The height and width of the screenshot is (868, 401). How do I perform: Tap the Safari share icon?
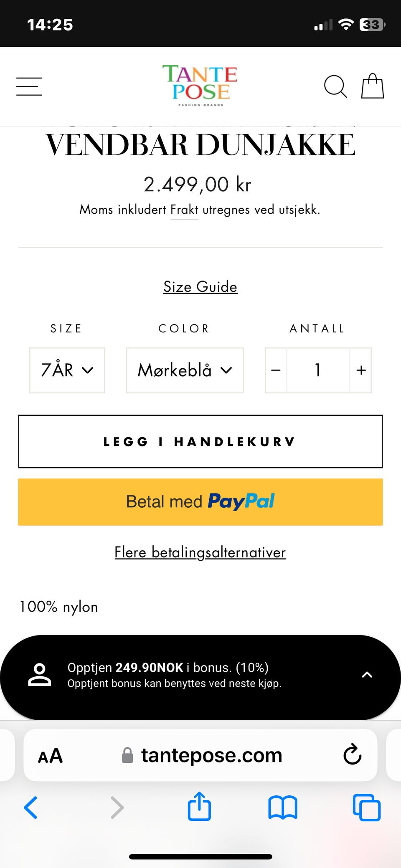[x=199, y=806]
